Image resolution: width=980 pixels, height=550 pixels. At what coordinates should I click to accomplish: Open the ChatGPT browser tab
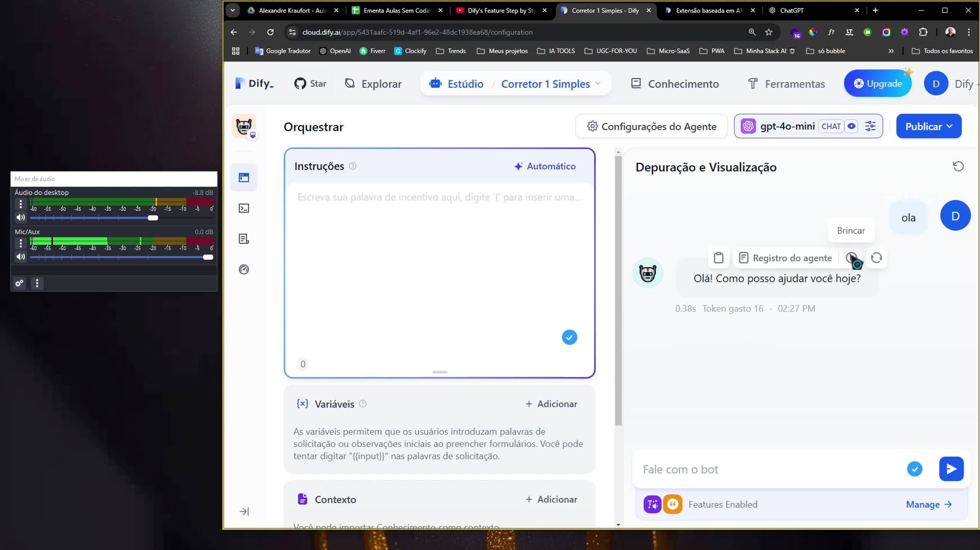pos(791,10)
